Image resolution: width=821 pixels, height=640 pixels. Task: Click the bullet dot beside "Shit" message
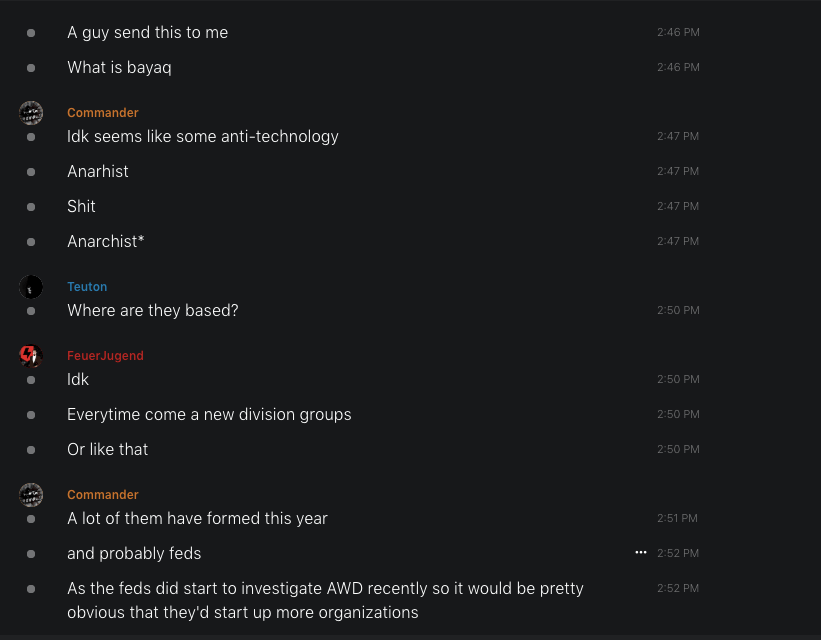click(31, 207)
